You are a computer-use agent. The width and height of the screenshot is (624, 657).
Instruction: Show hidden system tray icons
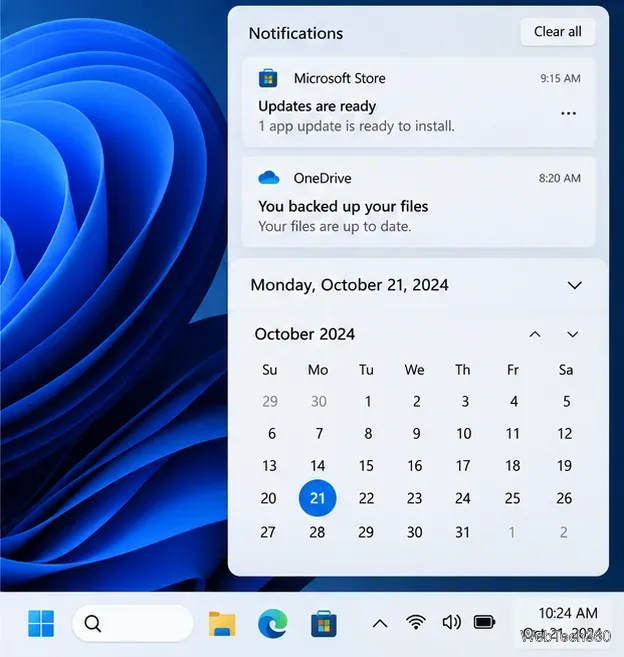click(x=380, y=623)
